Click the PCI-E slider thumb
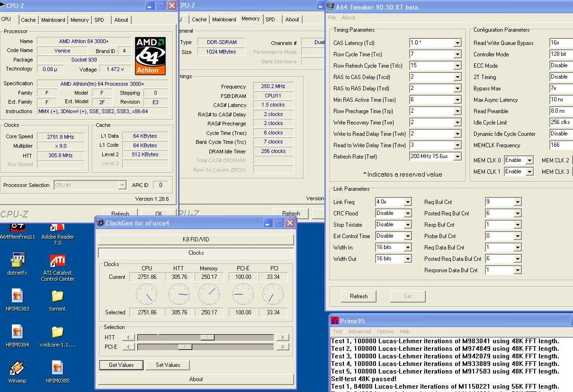This screenshot has height=392, width=573. pyautogui.click(x=185, y=347)
